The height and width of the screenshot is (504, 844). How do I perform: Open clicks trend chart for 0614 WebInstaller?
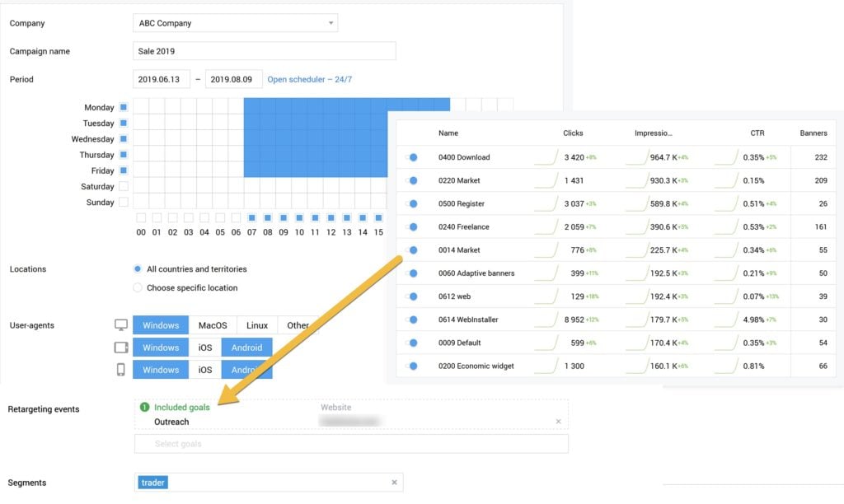click(546, 319)
